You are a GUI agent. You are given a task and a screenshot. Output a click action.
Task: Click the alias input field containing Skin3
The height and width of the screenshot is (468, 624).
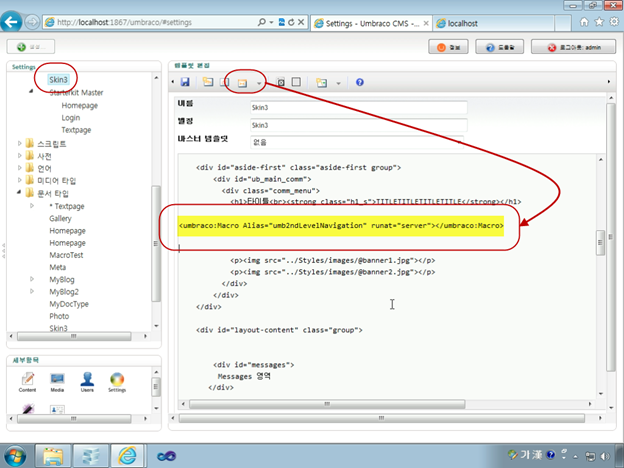pos(359,125)
